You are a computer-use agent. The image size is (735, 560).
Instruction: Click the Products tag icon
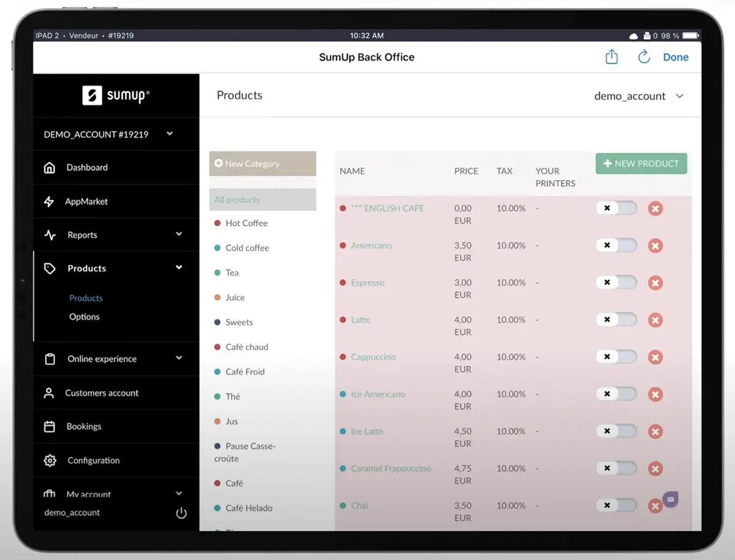pyautogui.click(x=50, y=269)
